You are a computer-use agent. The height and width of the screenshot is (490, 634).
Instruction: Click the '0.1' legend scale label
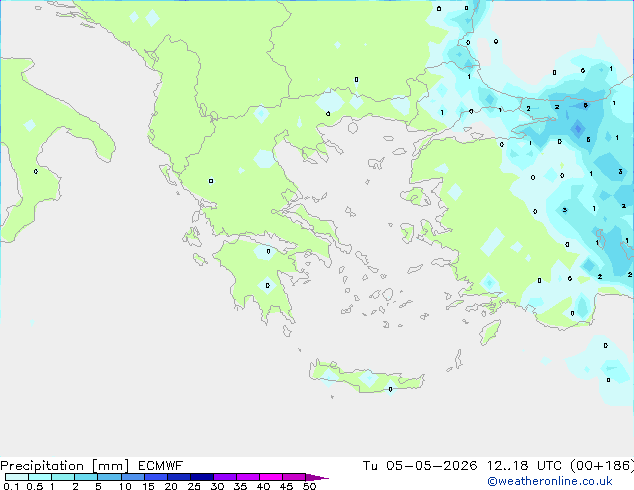pos(11,486)
